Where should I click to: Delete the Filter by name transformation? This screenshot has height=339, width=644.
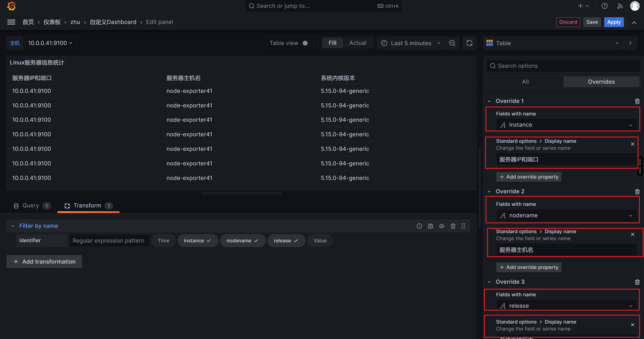click(x=453, y=226)
